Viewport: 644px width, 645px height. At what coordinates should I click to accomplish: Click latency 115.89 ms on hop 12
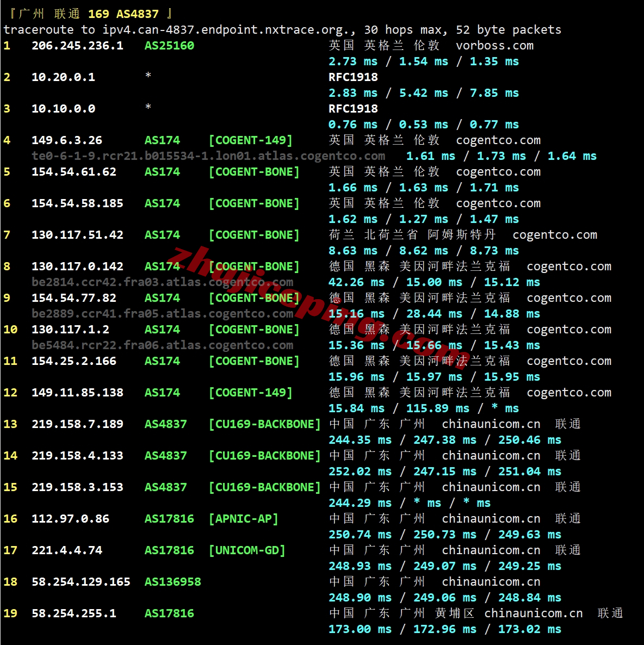pyautogui.click(x=438, y=408)
